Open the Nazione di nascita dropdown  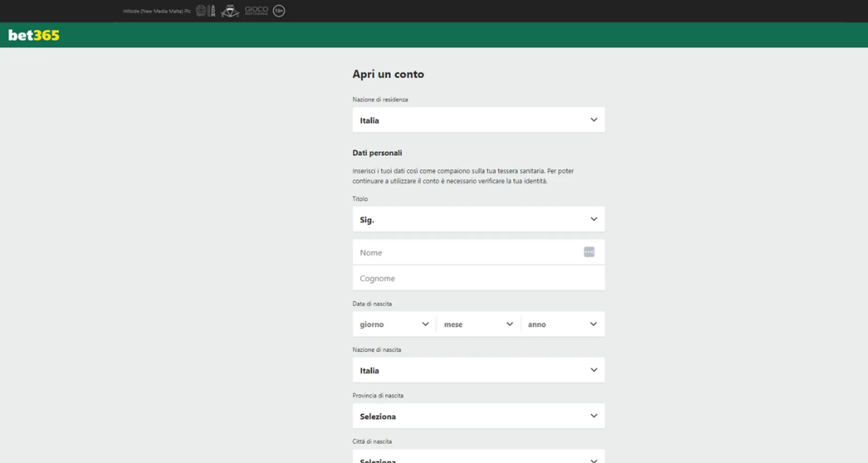[478, 370]
